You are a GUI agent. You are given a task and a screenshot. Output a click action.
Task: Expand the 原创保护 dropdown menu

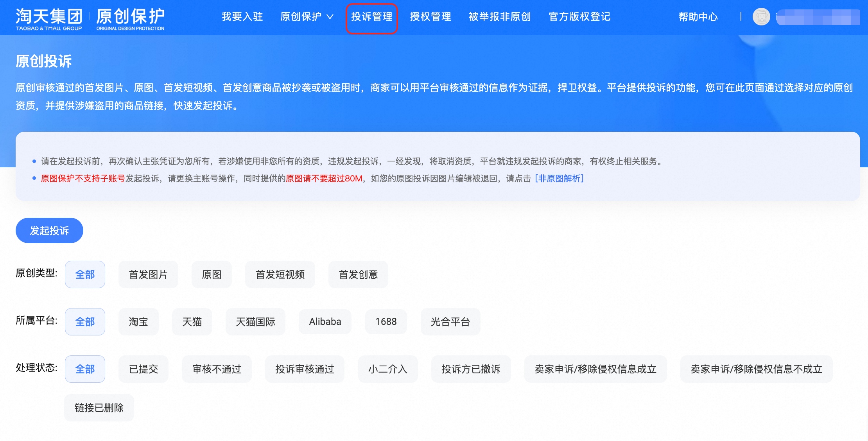[x=307, y=17]
